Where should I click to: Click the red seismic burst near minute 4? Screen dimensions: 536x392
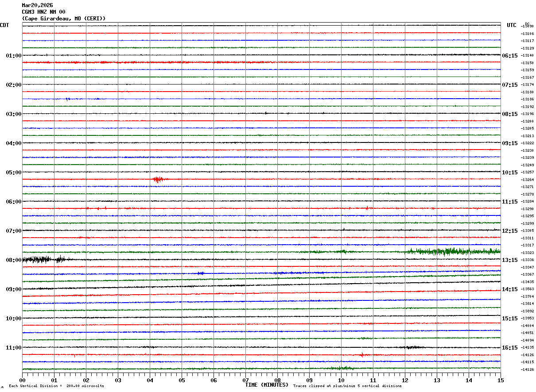click(x=158, y=179)
